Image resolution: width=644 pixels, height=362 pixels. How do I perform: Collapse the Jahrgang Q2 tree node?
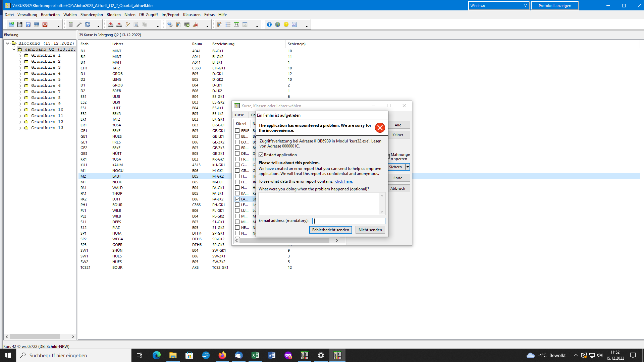point(14,50)
